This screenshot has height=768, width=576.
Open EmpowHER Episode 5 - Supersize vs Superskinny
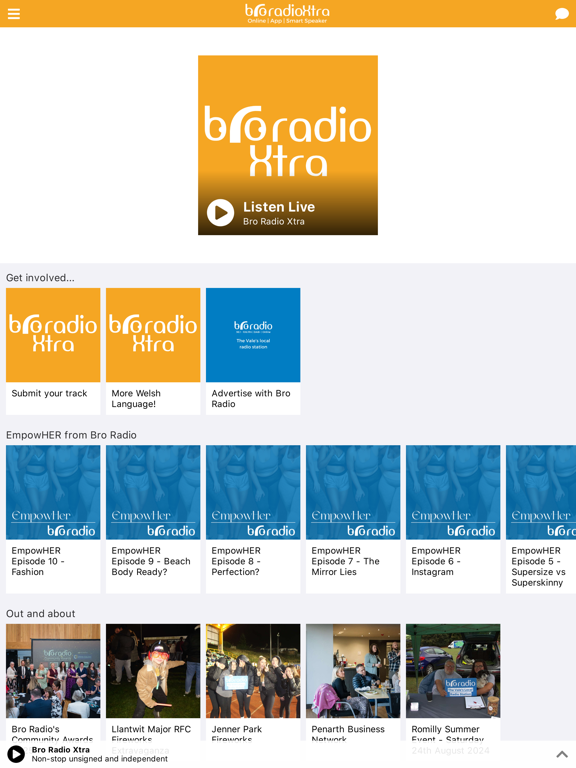click(x=541, y=519)
